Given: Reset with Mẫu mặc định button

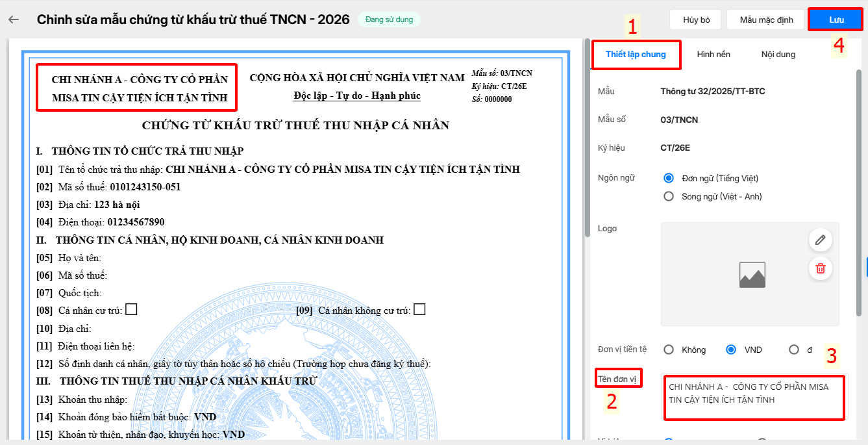Looking at the screenshot, I should tap(767, 19).
